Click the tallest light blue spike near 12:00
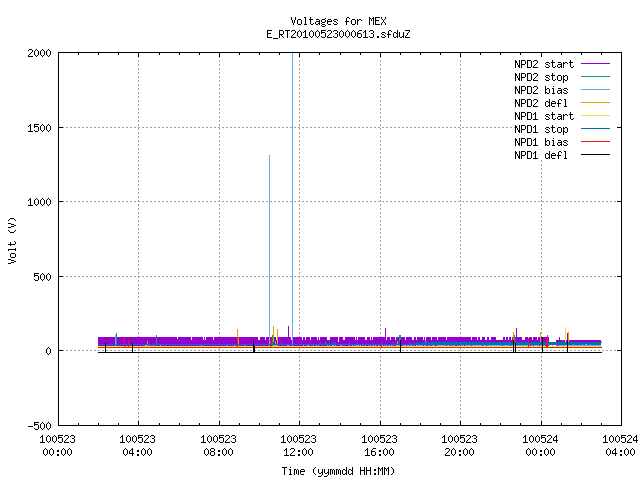 292,196
